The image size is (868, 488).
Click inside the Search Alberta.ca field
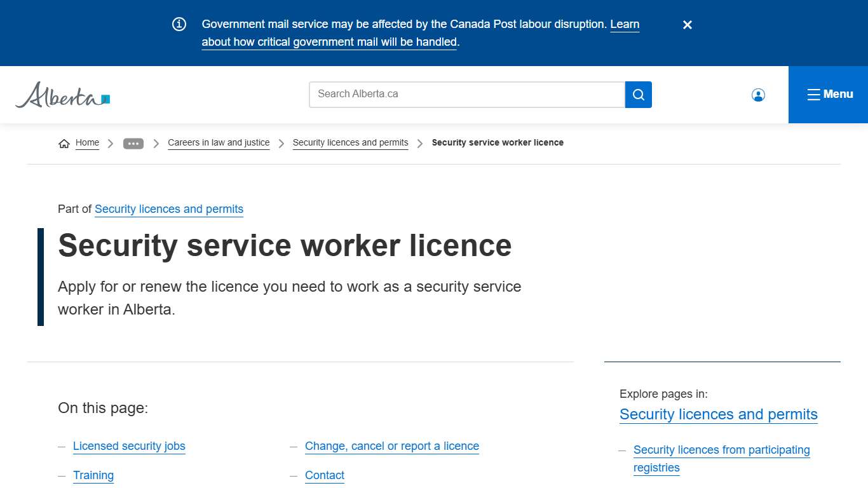coord(445,94)
